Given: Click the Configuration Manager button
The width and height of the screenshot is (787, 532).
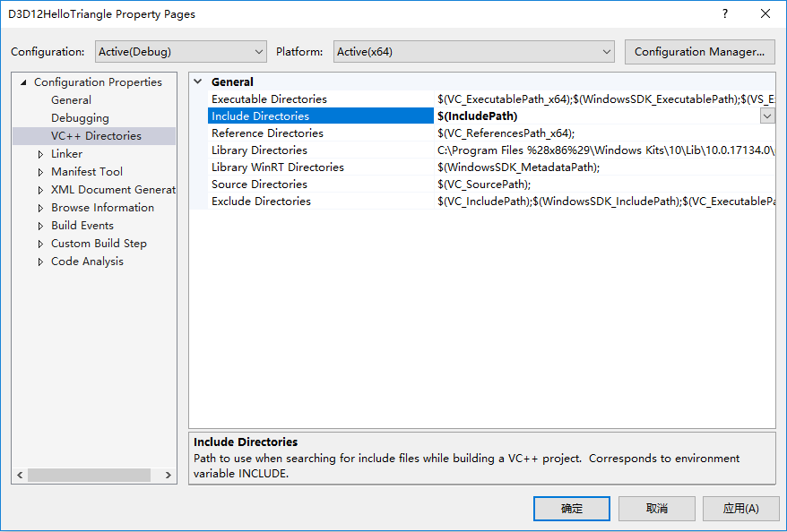Looking at the screenshot, I should (699, 52).
